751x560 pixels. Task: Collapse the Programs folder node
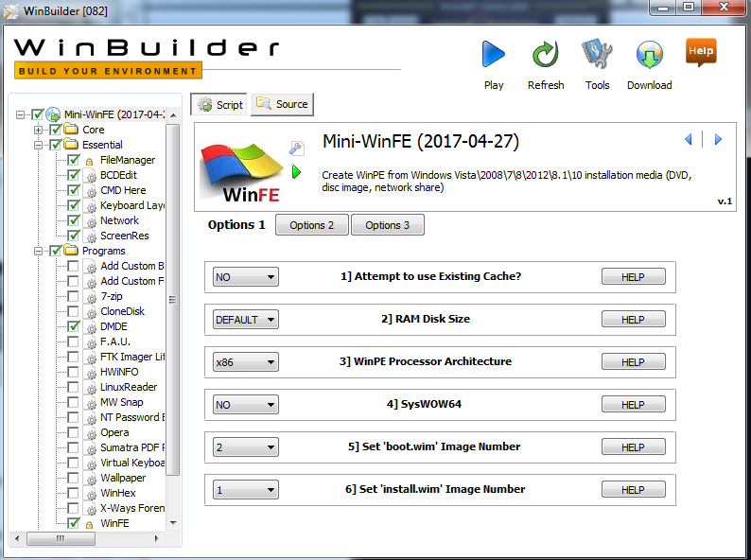(38, 251)
